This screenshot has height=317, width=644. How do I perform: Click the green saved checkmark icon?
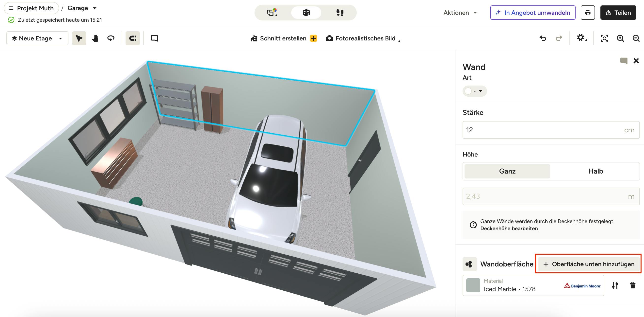click(11, 20)
